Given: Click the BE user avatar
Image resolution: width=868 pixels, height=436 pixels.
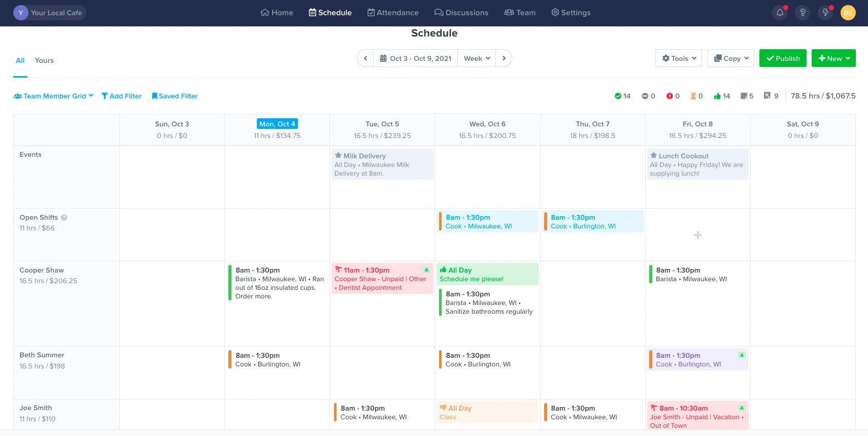Looking at the screenshot, I should [848, 13].
